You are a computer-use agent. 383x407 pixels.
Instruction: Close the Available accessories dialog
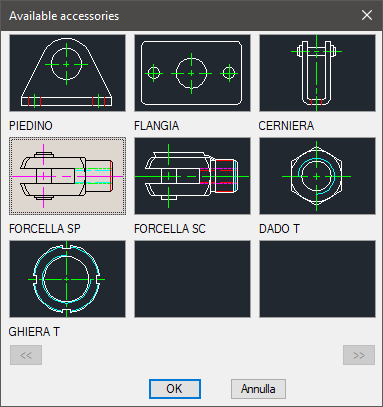[x=367, y=15]
